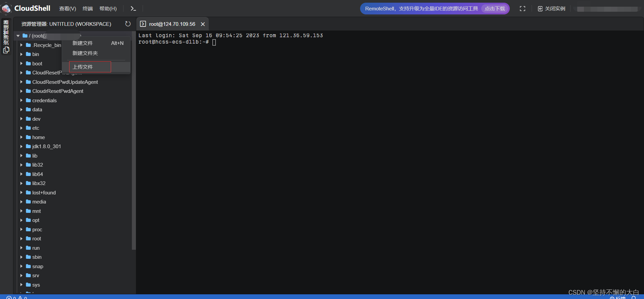The width and height of the screenshot is (644, 299).
Task: Expand the lost+found folder arrow
Action: [21, 192]
